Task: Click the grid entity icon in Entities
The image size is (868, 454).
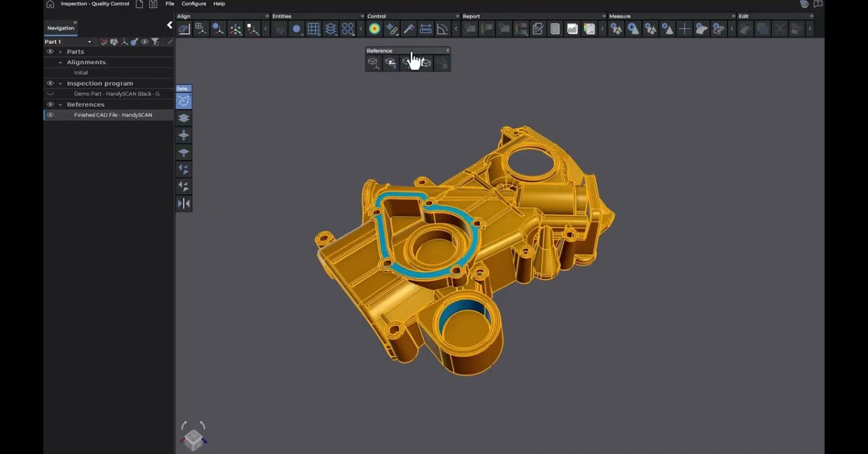Action: (x=313, y=29)
